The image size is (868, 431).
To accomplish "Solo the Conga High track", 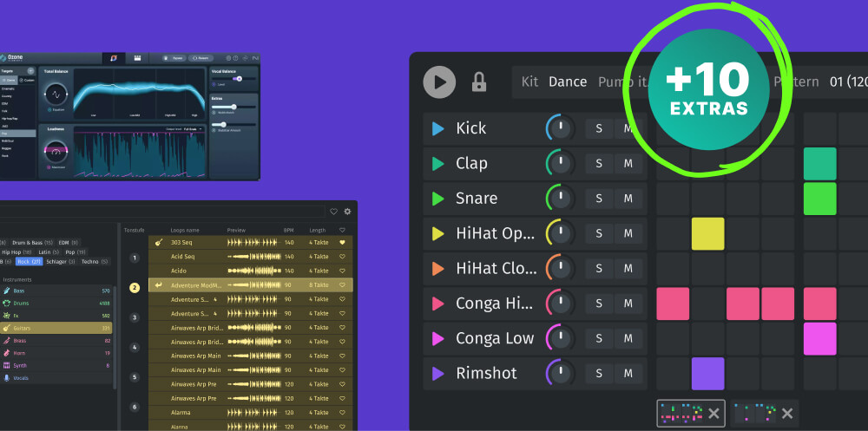I will point(599,304).
